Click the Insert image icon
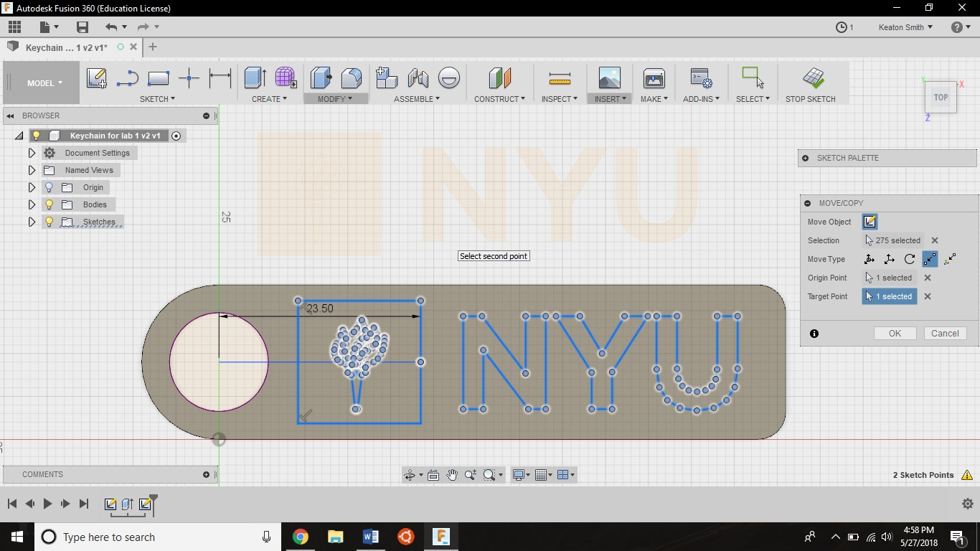The height and width of the screenshot is (551, 980). 609,78
